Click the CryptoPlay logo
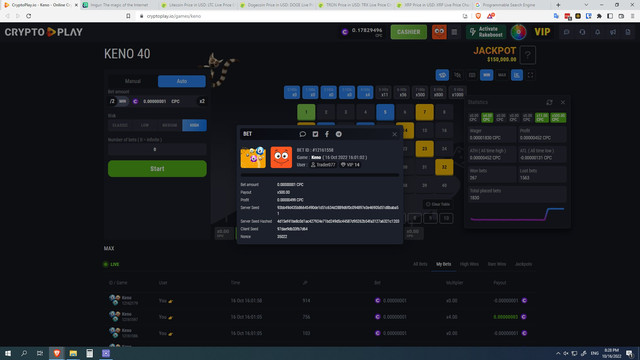640x360 pixels. [x=44, y=32]
